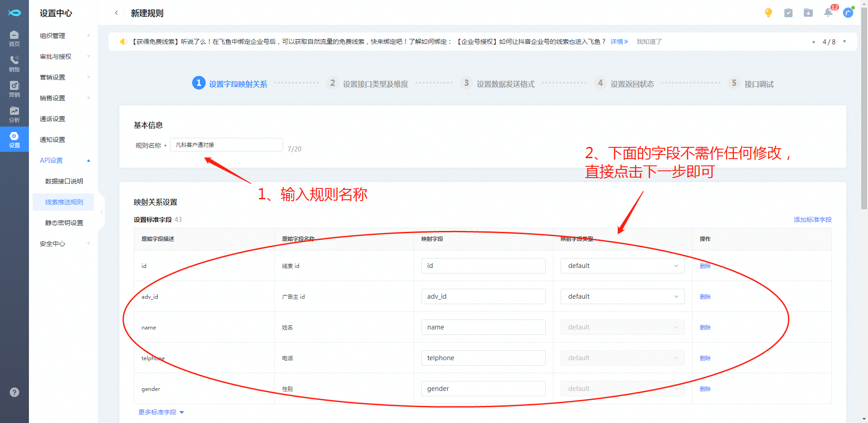The height and width of the screenshot is (423, 868).
Task: Open the 首页 home sidebar icon
Action: click(14, 38)
